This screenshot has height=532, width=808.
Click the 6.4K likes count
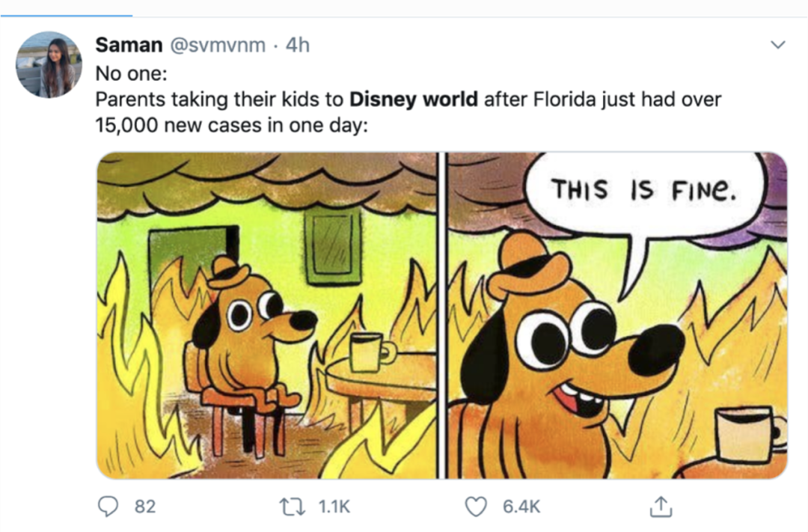tap(521, 507)
